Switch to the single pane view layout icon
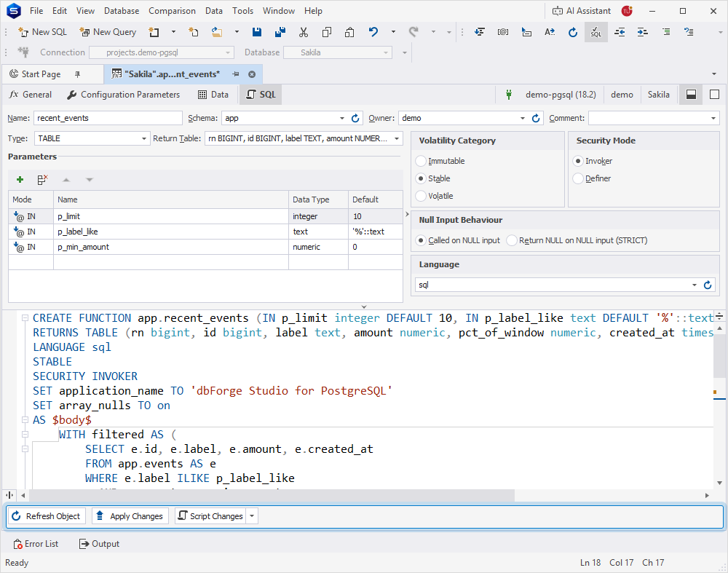The height and width of the screenshot is (573, 728). click(715, 95)
